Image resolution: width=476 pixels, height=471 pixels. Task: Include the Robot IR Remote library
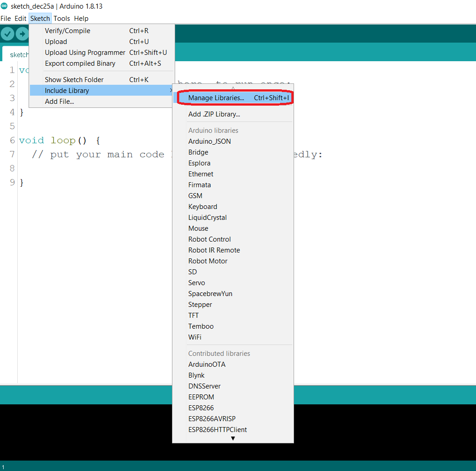tap(233, 250)
